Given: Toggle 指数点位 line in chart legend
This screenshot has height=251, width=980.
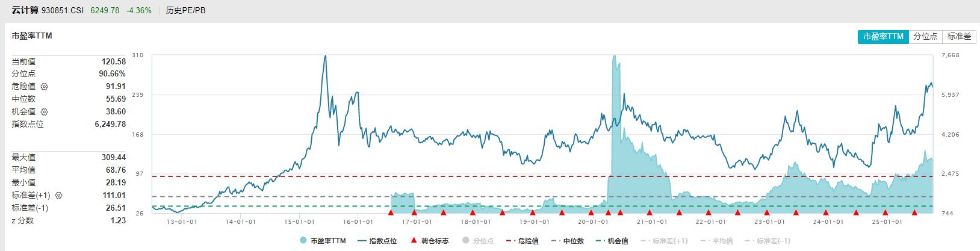Looking at the screenshot, I should tap(377, 241).
